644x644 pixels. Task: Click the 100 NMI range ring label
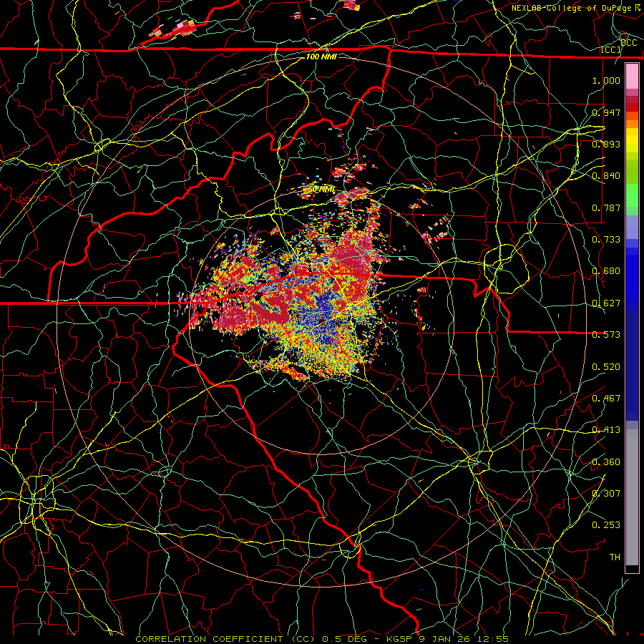321,57
